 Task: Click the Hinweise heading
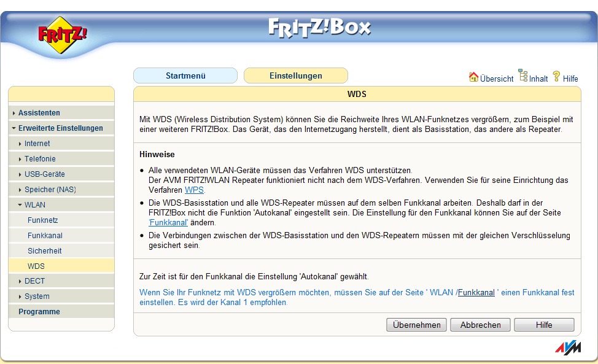[157, 154]
